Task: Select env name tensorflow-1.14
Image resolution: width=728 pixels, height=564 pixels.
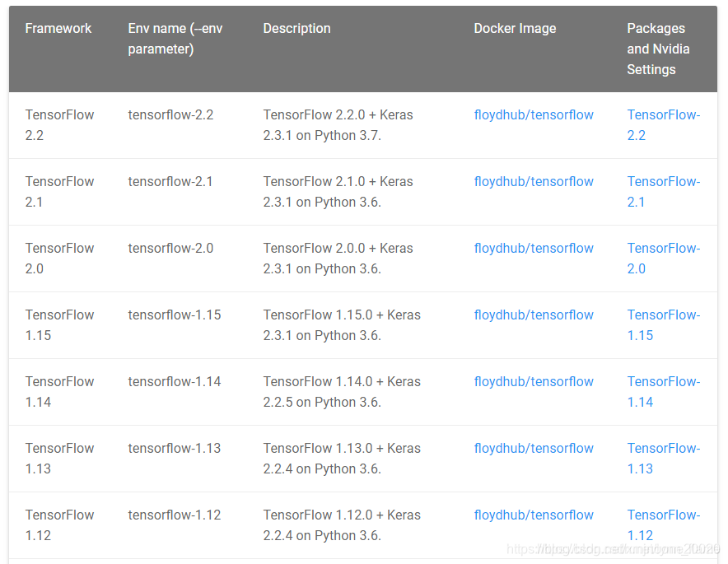Action: tap(175, 382)
